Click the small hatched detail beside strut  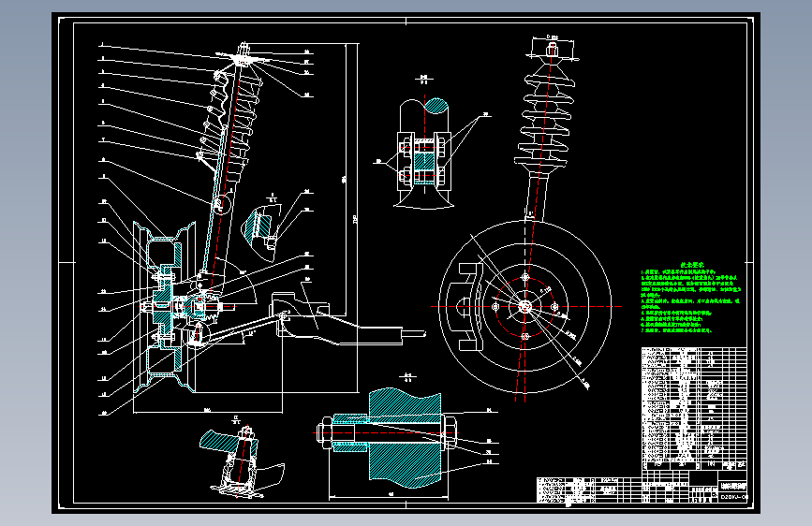(x=263, y=231)
